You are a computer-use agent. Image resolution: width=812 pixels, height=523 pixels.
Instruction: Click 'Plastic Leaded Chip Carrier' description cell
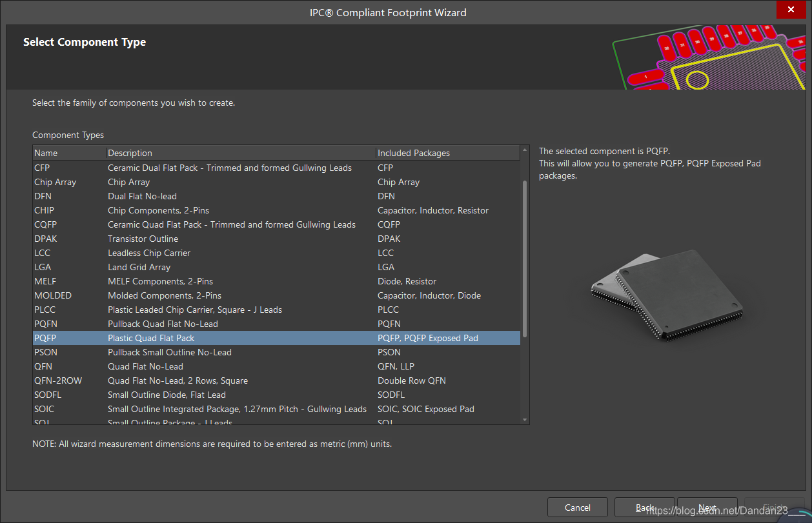195,310
